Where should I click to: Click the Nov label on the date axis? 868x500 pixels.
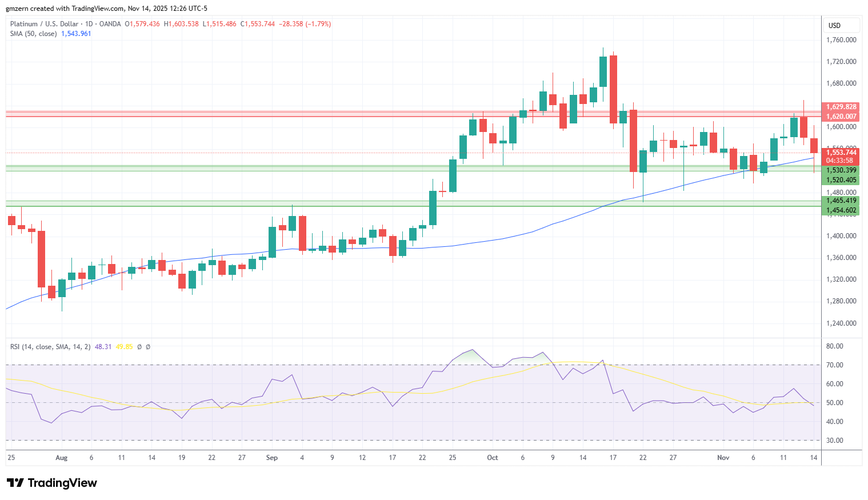coord(723,458)
